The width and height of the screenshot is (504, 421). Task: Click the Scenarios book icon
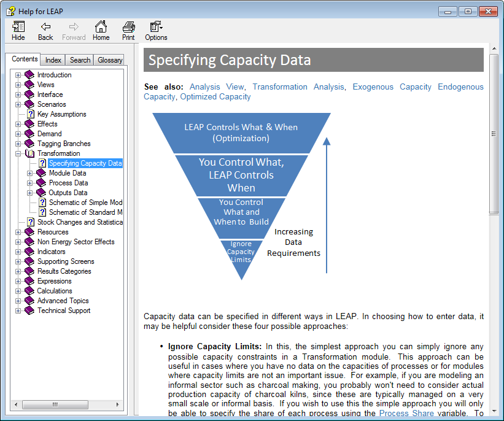pos(29,104)
